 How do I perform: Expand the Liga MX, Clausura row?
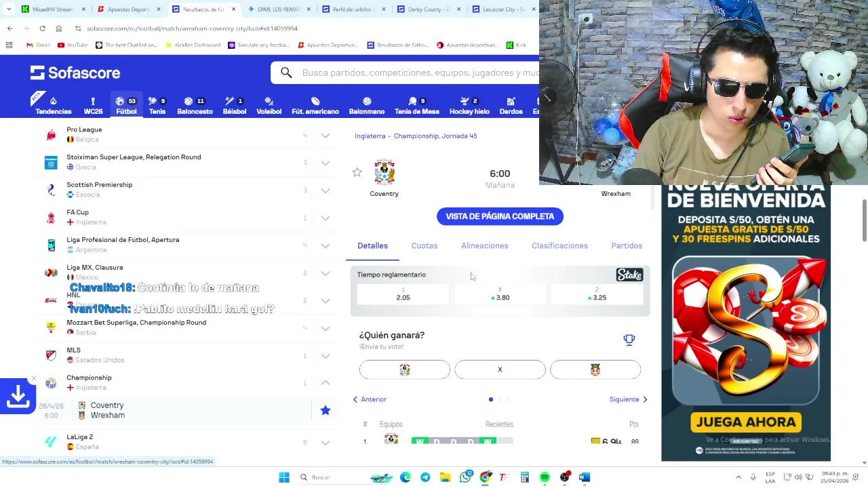[325, 273]
